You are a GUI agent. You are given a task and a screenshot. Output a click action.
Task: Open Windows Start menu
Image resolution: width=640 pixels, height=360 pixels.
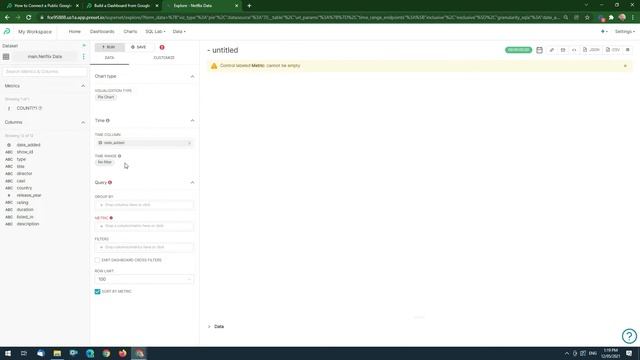point(8,353)
